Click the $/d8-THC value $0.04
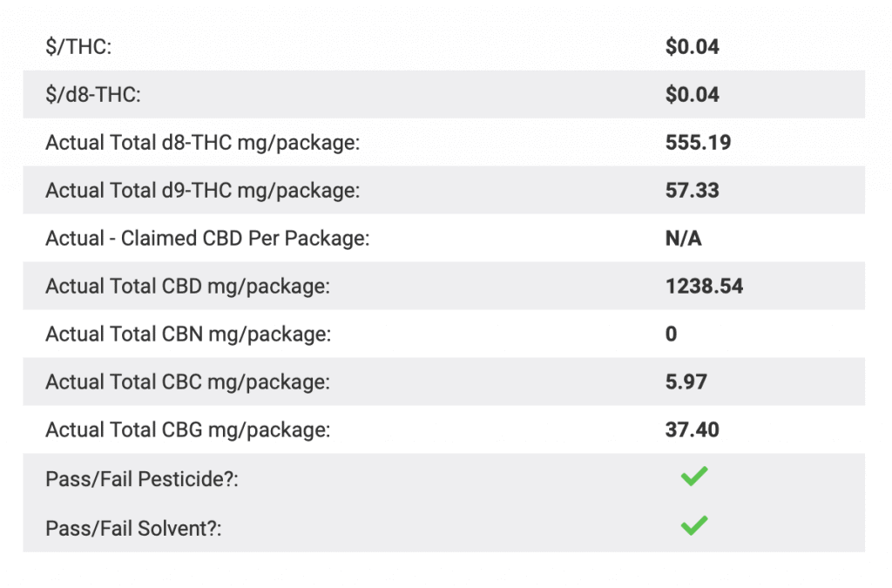The height and width of the screenshot is (588, 892). tap(693, 94)
